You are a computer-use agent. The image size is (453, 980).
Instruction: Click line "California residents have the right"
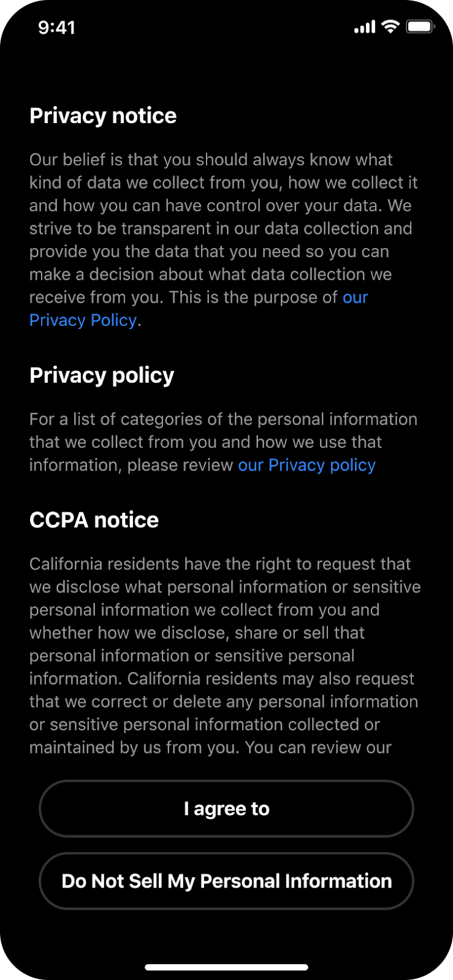coord(220,564)
